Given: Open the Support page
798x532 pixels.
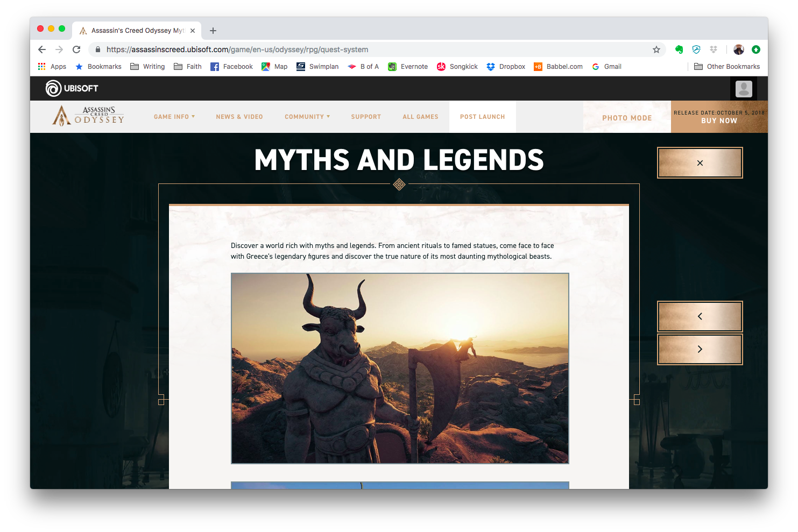Looking at the screenshot, I should click(366, 117).
